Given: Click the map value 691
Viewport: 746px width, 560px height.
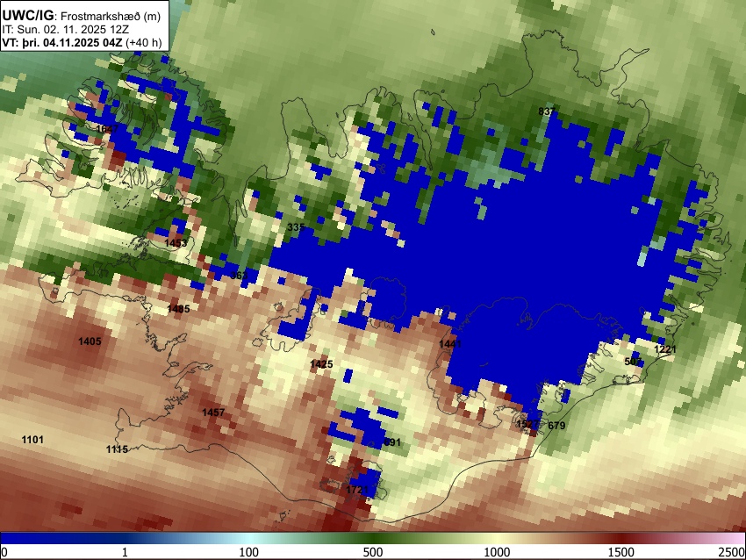Looking at the screenshot, I should pos(392,442).
